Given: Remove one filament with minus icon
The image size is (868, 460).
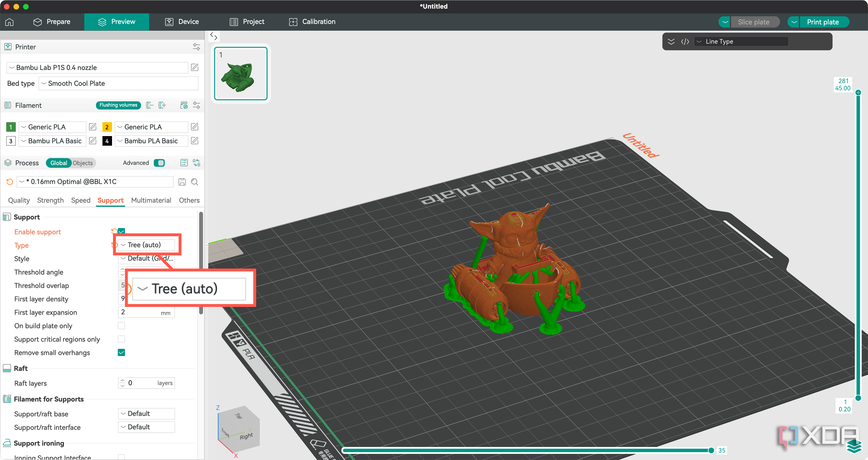Looking at the screenshot, I should (150, 105).
